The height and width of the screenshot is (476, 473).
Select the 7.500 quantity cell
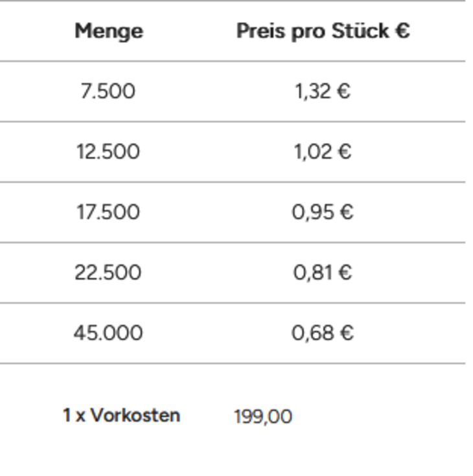(x=108, y=91)
